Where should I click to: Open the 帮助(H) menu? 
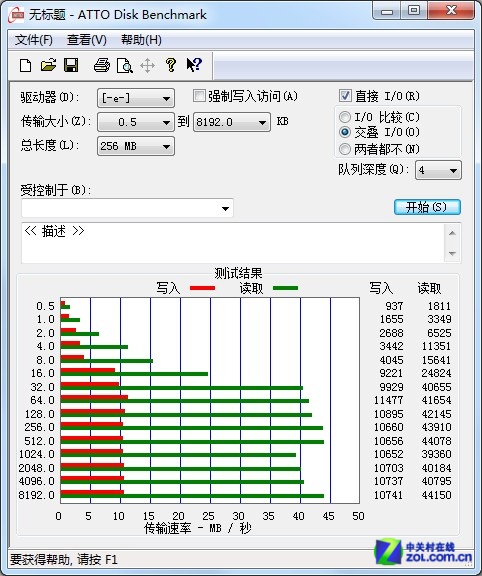coord(141,40)
